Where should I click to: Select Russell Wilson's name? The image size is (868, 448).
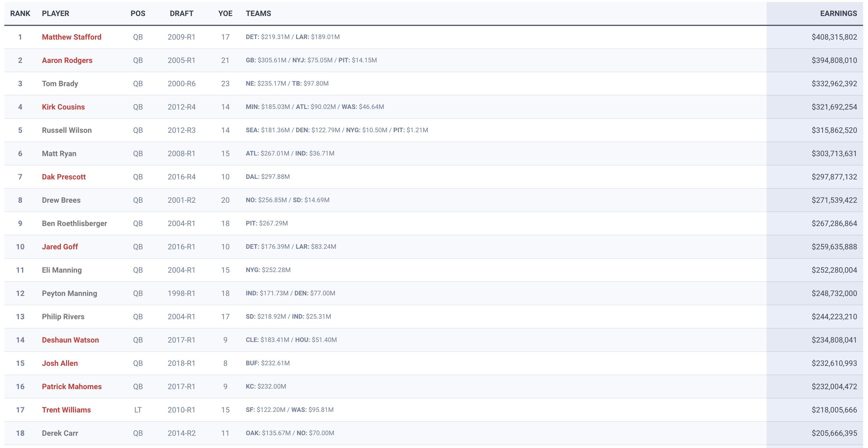point(67,130)
